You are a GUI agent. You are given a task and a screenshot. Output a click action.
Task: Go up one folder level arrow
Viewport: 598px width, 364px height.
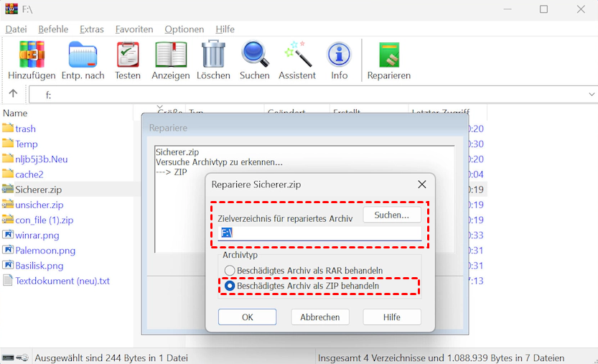pos(13,94)
